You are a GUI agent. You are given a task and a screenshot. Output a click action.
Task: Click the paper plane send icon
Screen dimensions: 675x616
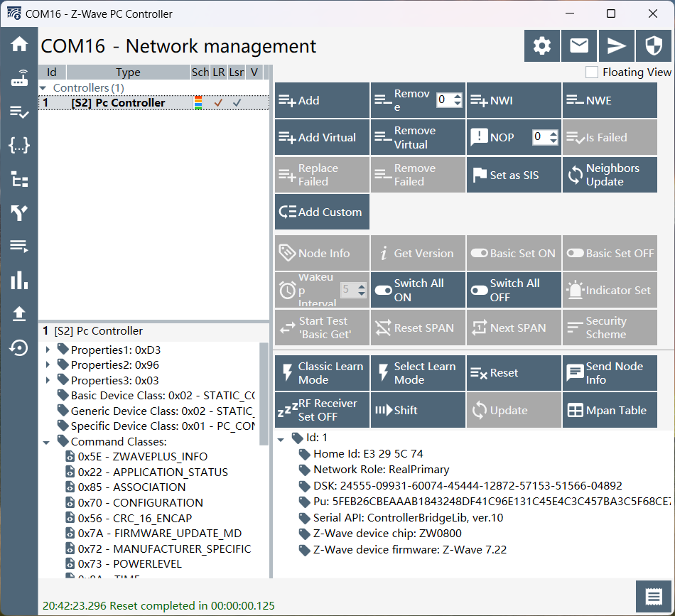tap(617, 46)
